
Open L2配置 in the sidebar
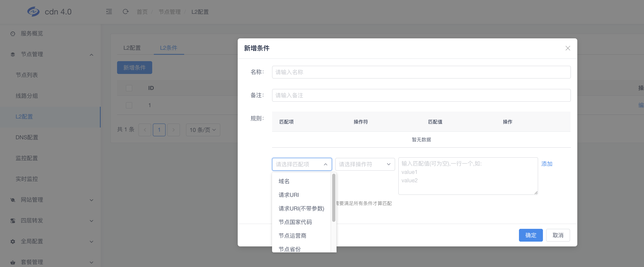pos(50,117)
